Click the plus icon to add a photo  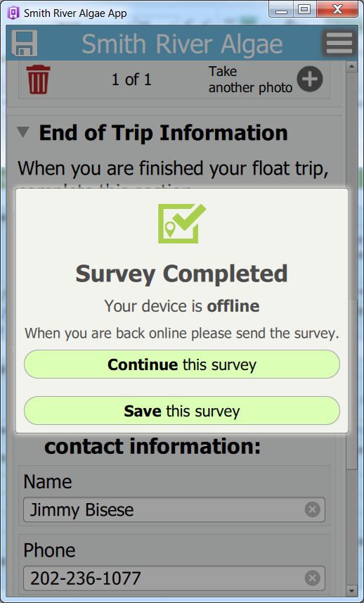coord(309,80)
